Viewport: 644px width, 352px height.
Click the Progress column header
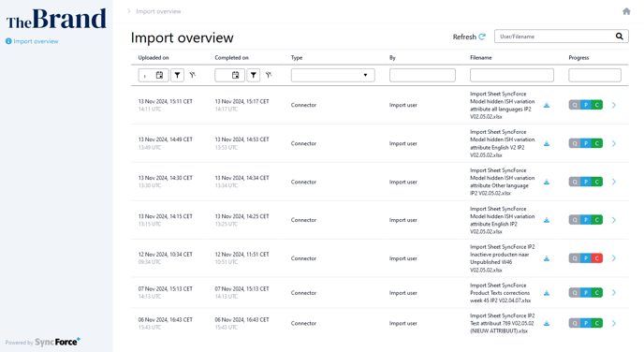[x=578, y=58]
